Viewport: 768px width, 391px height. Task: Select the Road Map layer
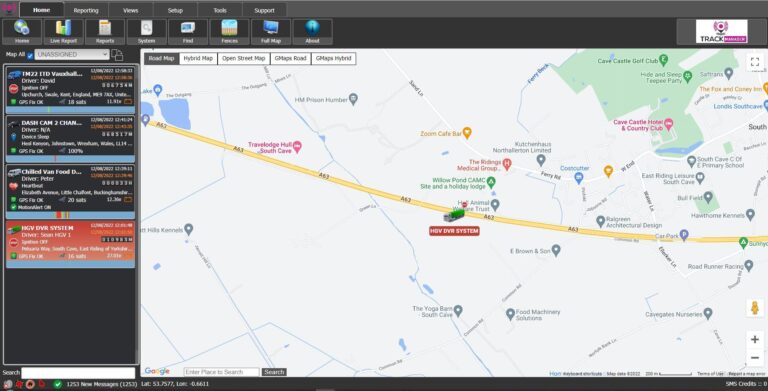coord(161,58)
